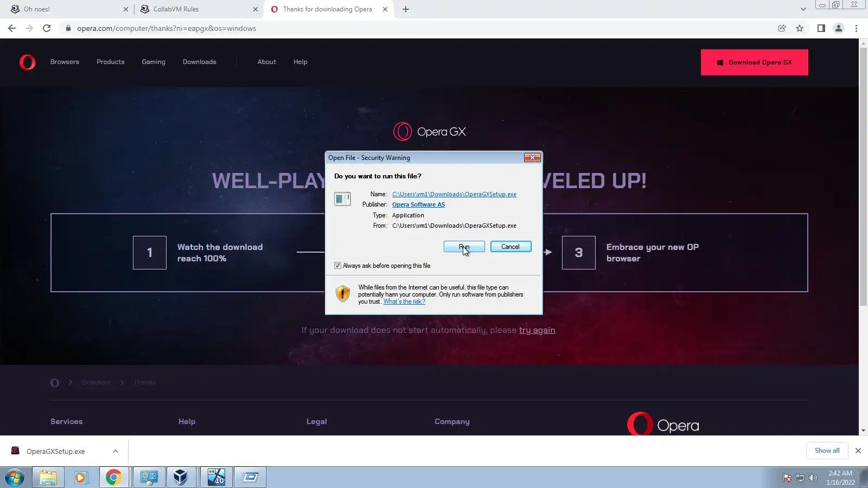Screen dimensions: 868x488
Task: Bookmark this page with the star icon
Action: [800, 28]
